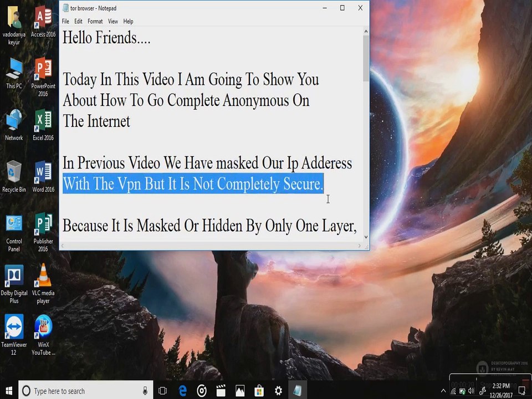
Task: Select the WinX YouTube downloader shortcut
Action: [x=43, y=335]
